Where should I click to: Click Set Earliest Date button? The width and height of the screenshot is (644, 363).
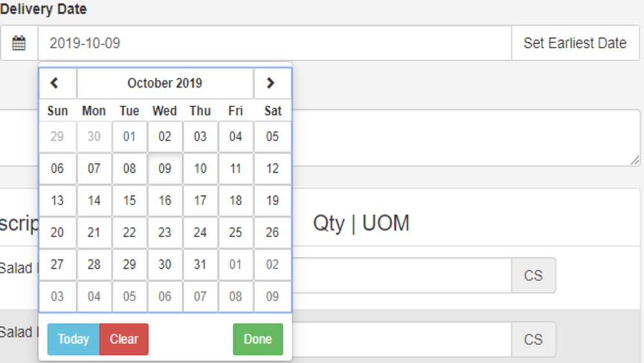pos(575,43)
